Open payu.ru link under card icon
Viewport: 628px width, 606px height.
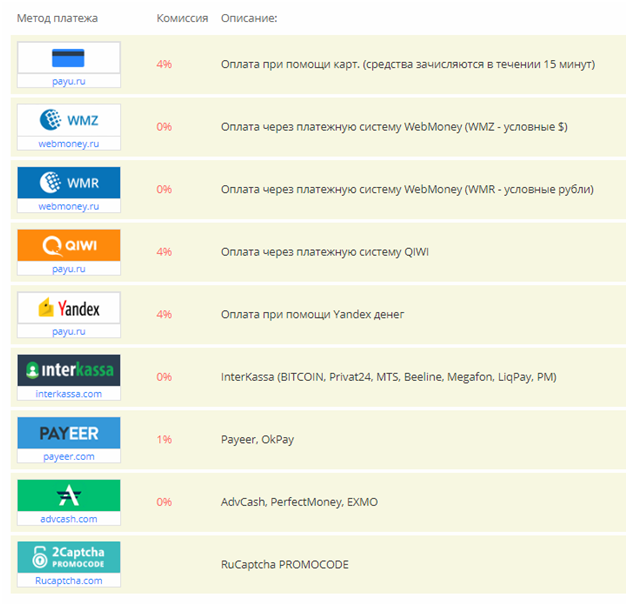coord(68,81)
